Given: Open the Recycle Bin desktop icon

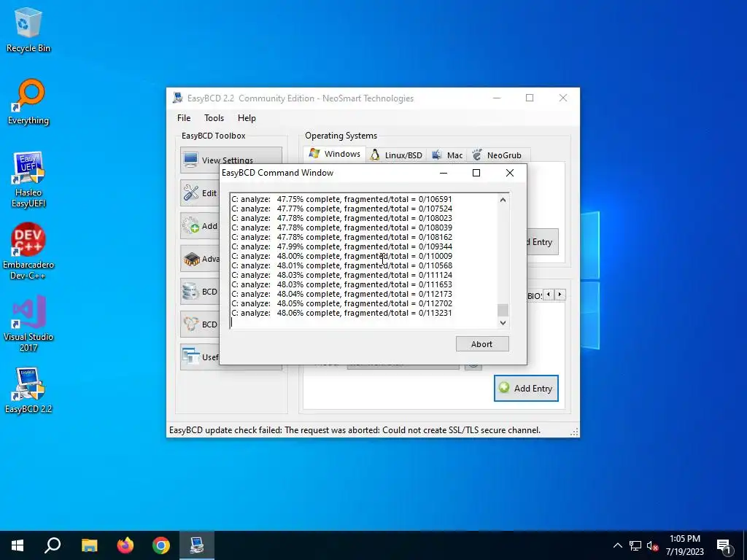Looking at the screenshot, I should click(28, 29).
